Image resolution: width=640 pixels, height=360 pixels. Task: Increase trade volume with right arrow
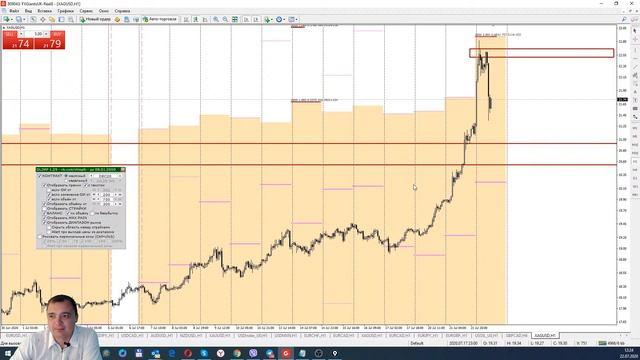click(46, 33)
